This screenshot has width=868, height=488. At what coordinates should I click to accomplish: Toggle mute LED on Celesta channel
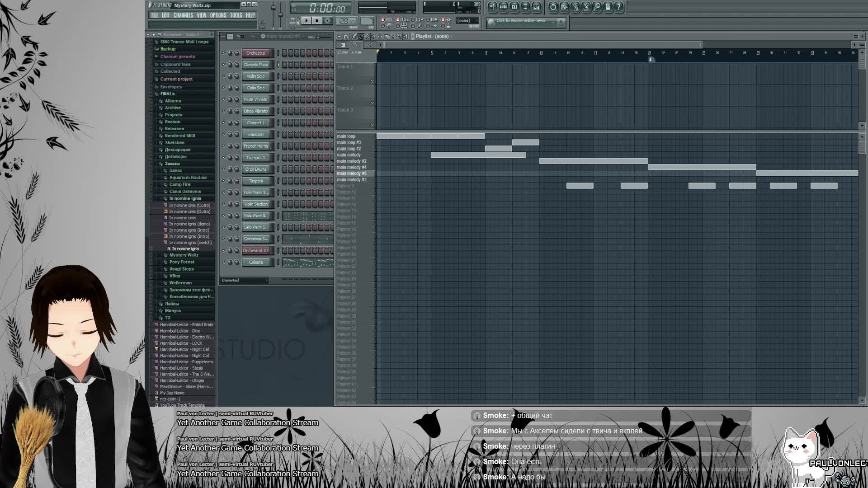pos(223,262)
